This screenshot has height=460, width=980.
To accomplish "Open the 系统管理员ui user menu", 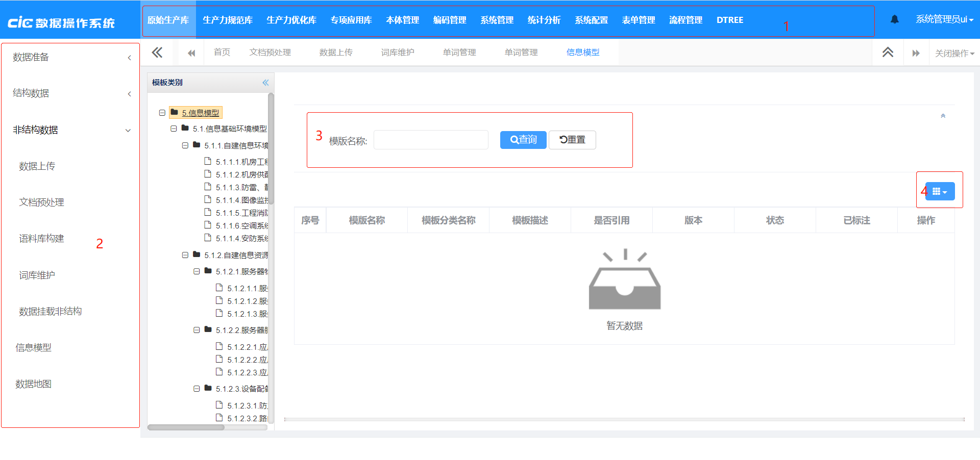I will pyautogui.click(x=944, y=19).
